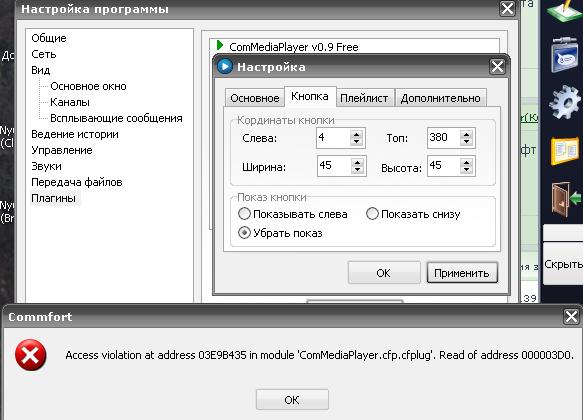
Task: Click the yellow folder window icon in sidebar
Action: [x=565, y=151]
